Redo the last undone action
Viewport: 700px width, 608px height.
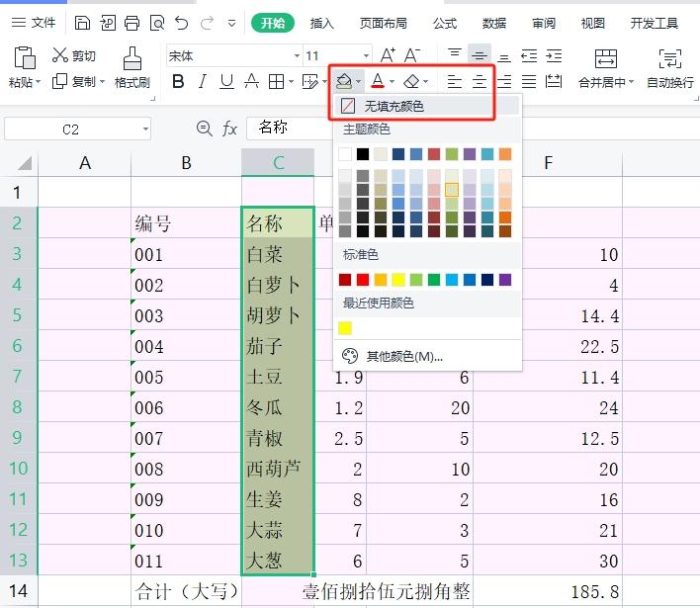click(207, 23)
